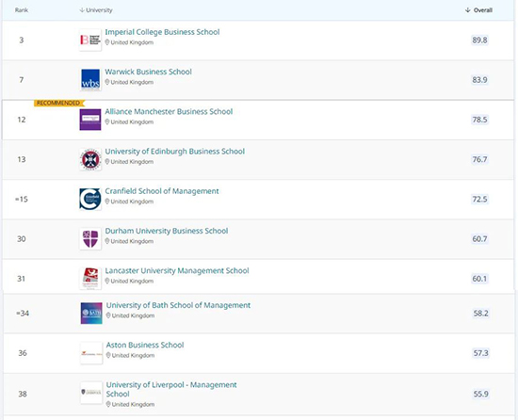Select the University of Edinburgh crest logo
518x420 pixels.
pos(90,159)
